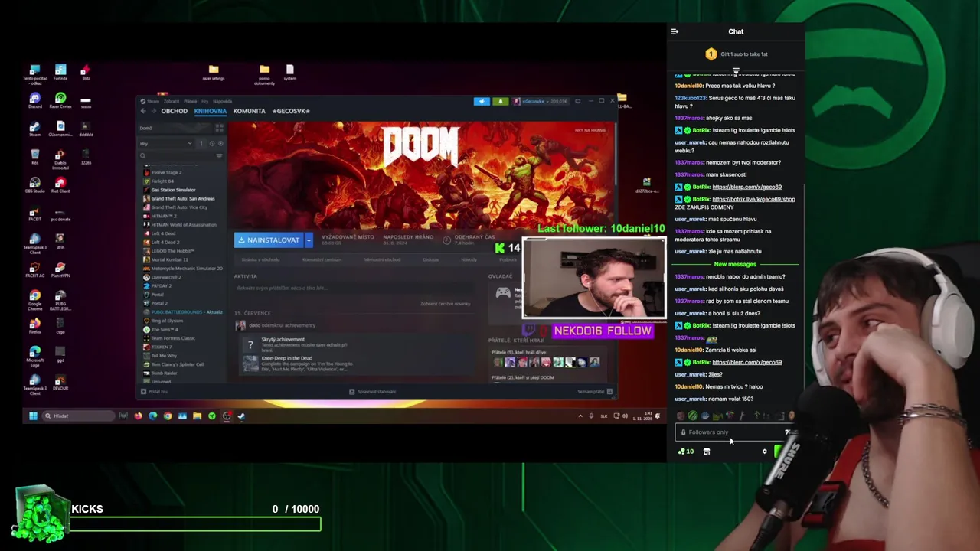Open the Gecosvk account wallet dropdown
980x551 pixels.
[541, 101]
